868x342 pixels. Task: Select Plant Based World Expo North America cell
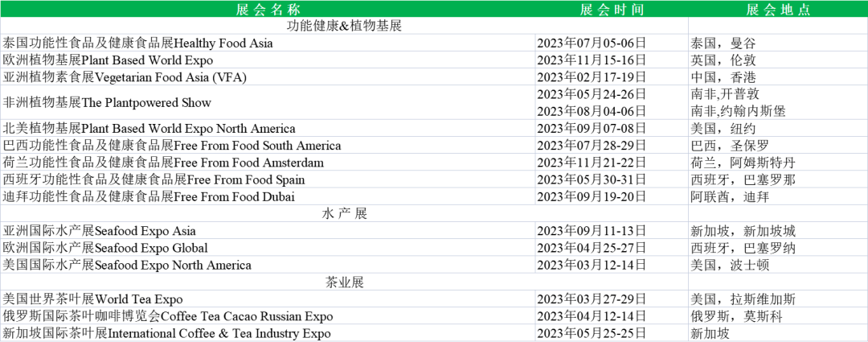(x=268, y=129)
